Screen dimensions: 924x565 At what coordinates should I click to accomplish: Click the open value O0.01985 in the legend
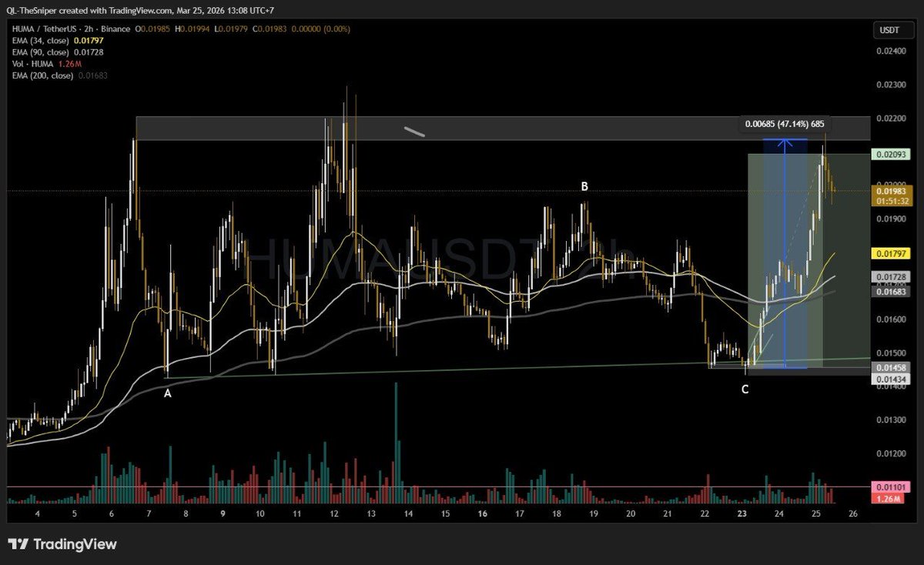pyautogui.click(x=151, y=29)
